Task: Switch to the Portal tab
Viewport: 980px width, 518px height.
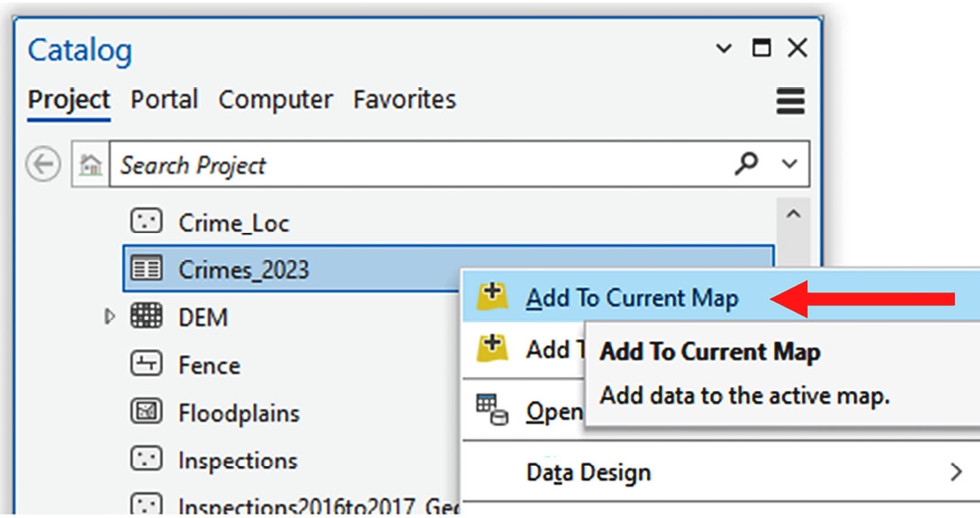Action: coord(165,100)
